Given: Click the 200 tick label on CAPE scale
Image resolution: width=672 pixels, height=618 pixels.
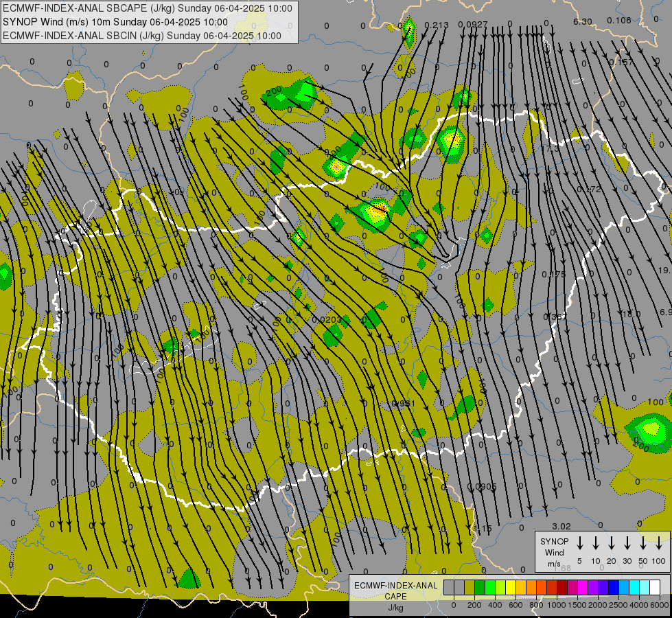Looking at the screenshot, I should point(474,605).
